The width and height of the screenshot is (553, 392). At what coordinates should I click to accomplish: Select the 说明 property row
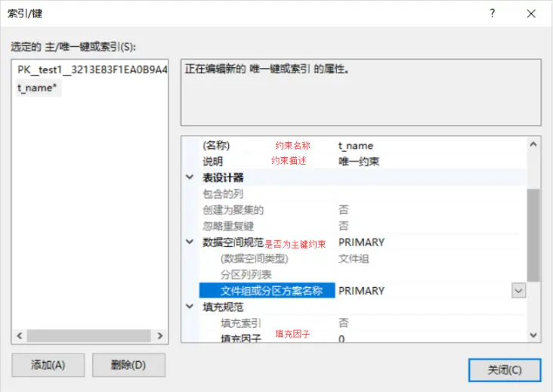point(363,162)
